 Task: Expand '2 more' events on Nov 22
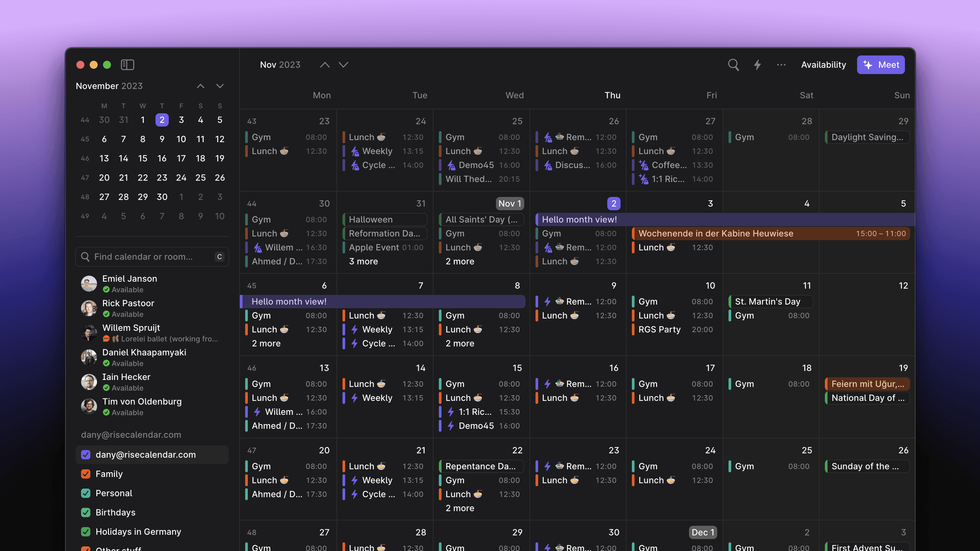[460, 508]
